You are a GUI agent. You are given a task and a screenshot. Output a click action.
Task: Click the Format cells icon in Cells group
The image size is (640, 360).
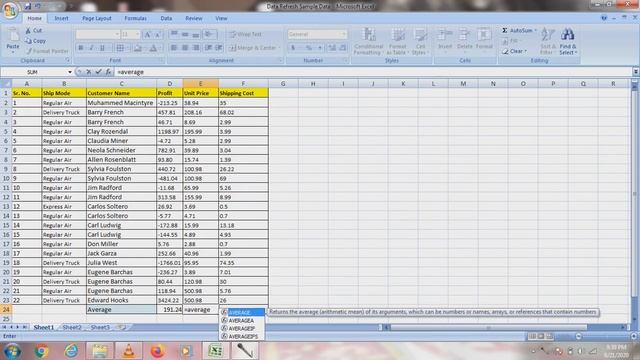484,39
